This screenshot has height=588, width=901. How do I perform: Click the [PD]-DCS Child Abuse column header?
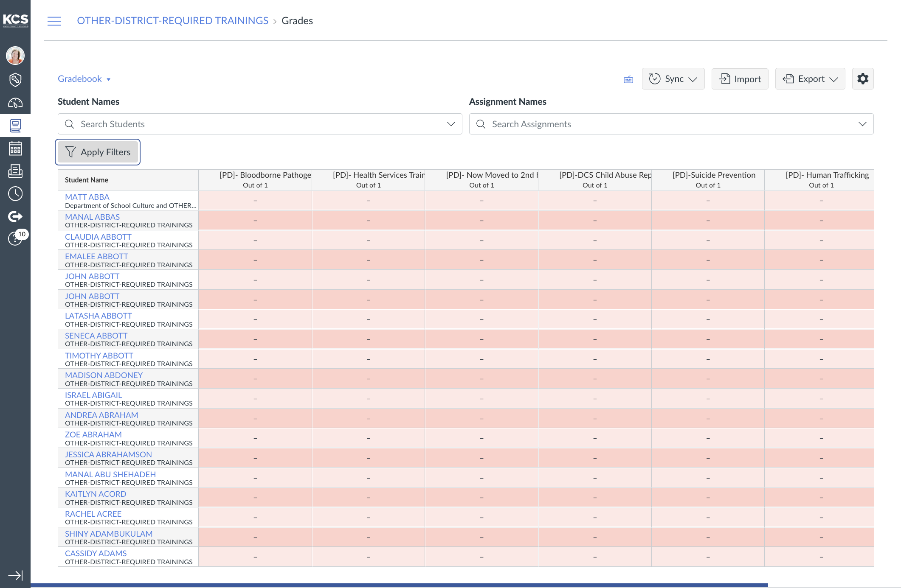(x=595, y=180)
